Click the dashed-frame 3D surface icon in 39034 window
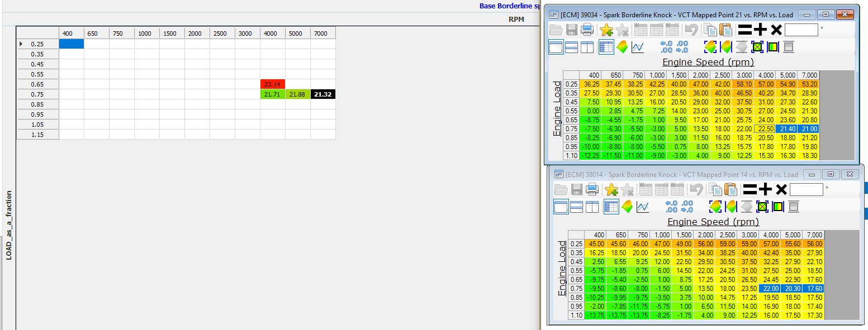This screenshot has width=868, height=330. point(710,47)
